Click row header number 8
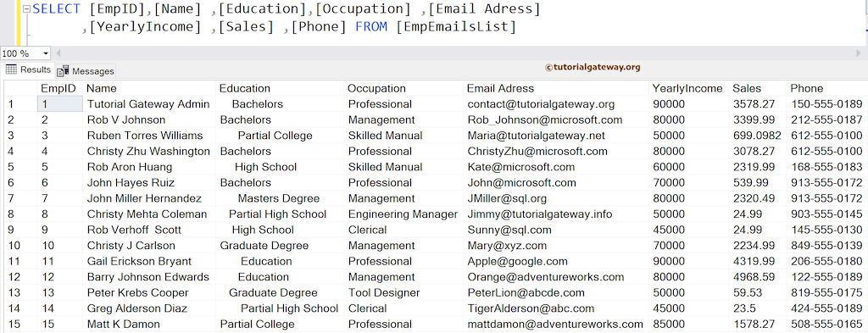This screenshot has height=333, width=868. click(20, 214)
